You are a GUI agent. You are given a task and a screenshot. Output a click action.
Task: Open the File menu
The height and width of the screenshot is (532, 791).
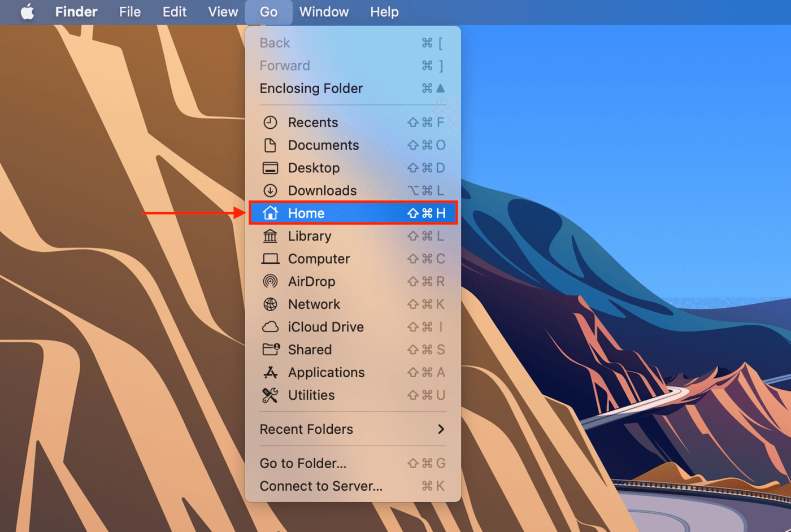(130, 12)
